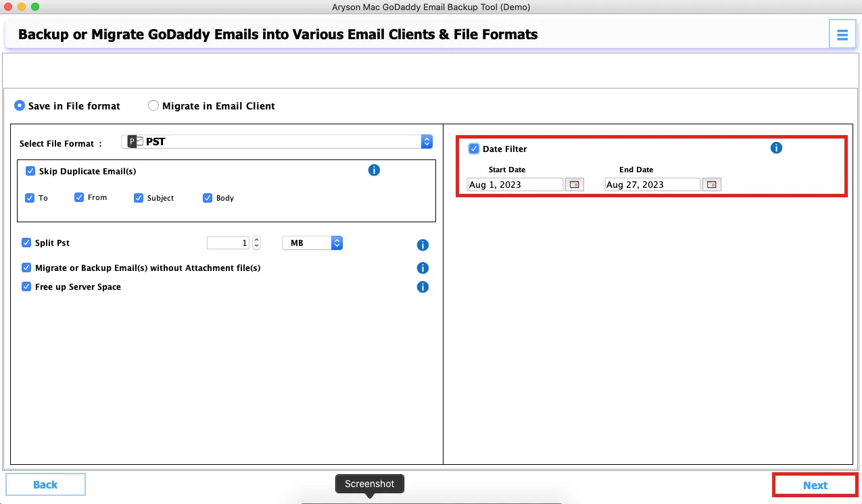This screenshot has height=504, width=862.
Task: Toggle the Split Pst checkbox
Action: pos(26,243)
